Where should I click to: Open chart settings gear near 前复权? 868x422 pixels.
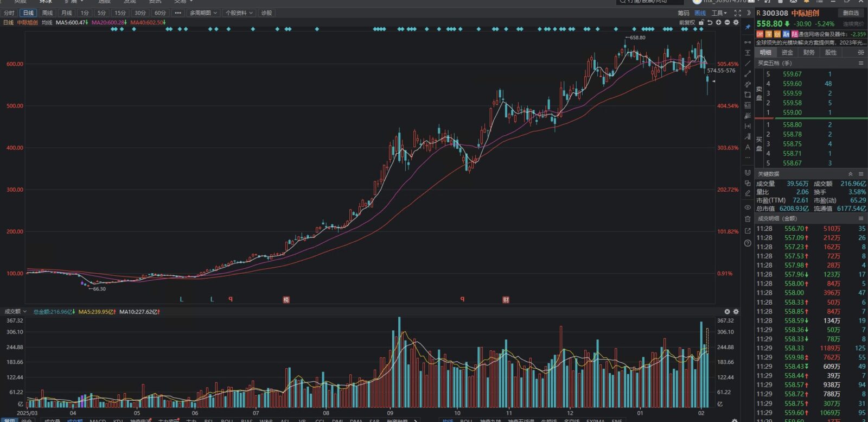[736, 22]
